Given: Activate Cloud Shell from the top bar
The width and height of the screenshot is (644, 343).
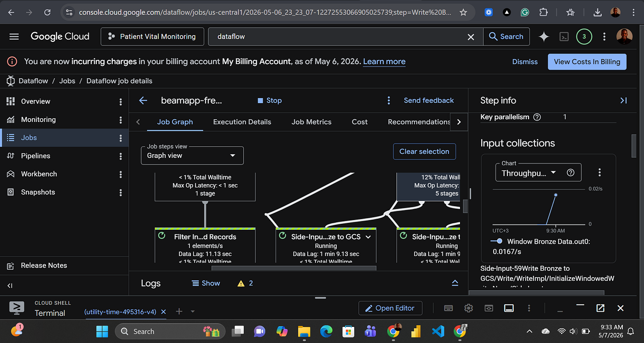Looking at the screenshot, I should (x=564, y=37).
